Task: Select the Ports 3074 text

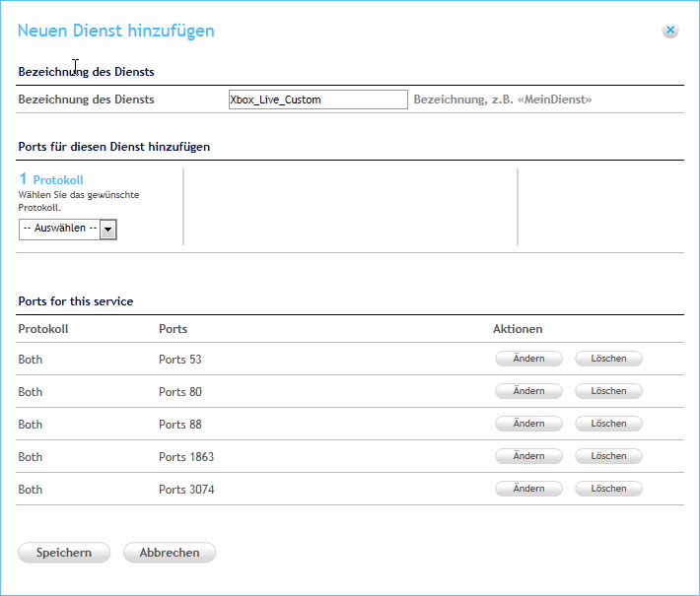Action: pos(186,490)
